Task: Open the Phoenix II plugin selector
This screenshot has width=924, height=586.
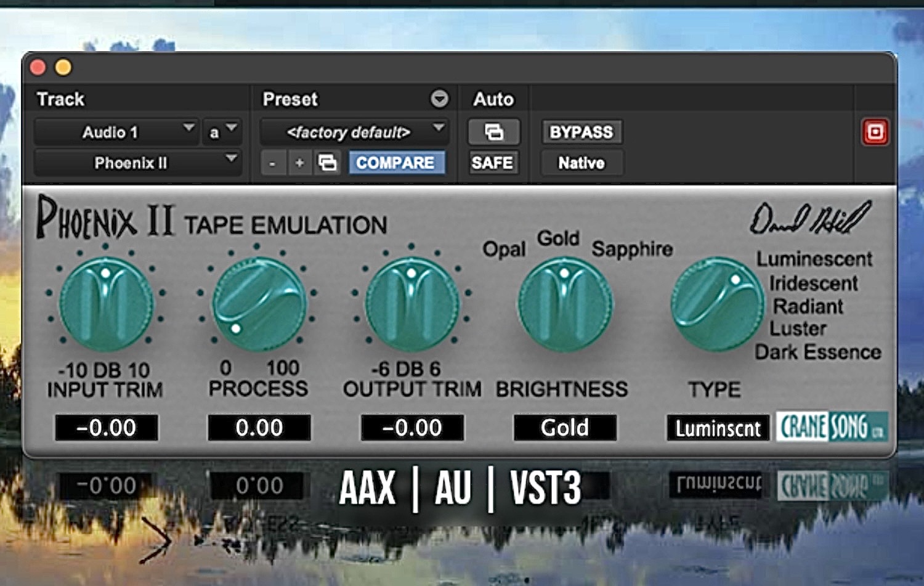Action: (137, 162)
